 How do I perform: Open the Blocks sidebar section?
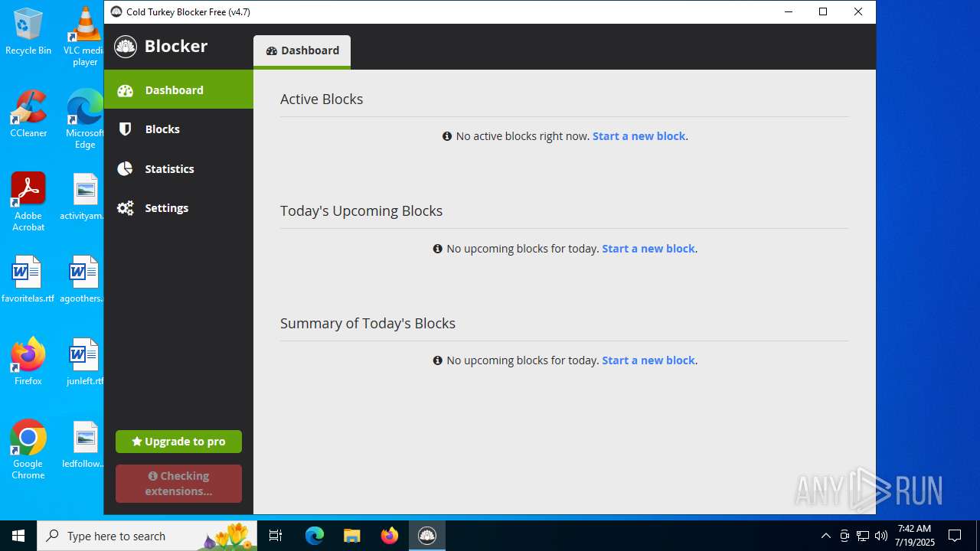click(x=178, y=129)
